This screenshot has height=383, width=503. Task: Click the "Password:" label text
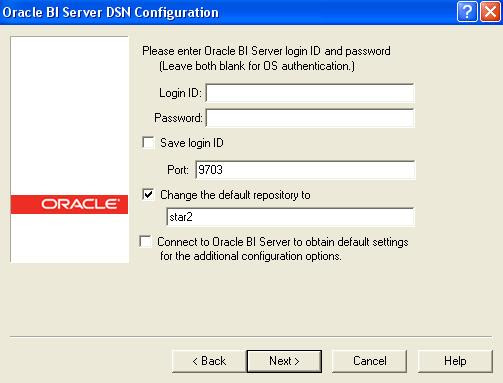click(178, 118)
